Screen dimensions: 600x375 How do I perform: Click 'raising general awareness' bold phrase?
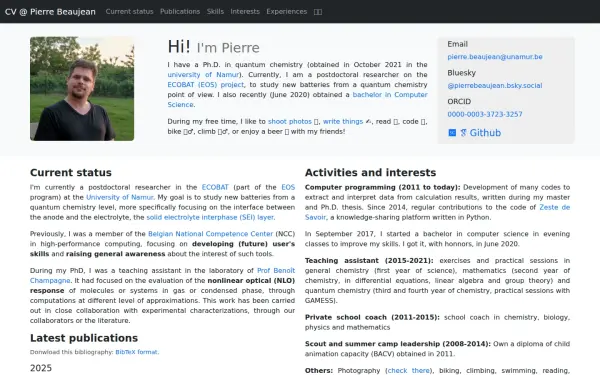point(116,254)
